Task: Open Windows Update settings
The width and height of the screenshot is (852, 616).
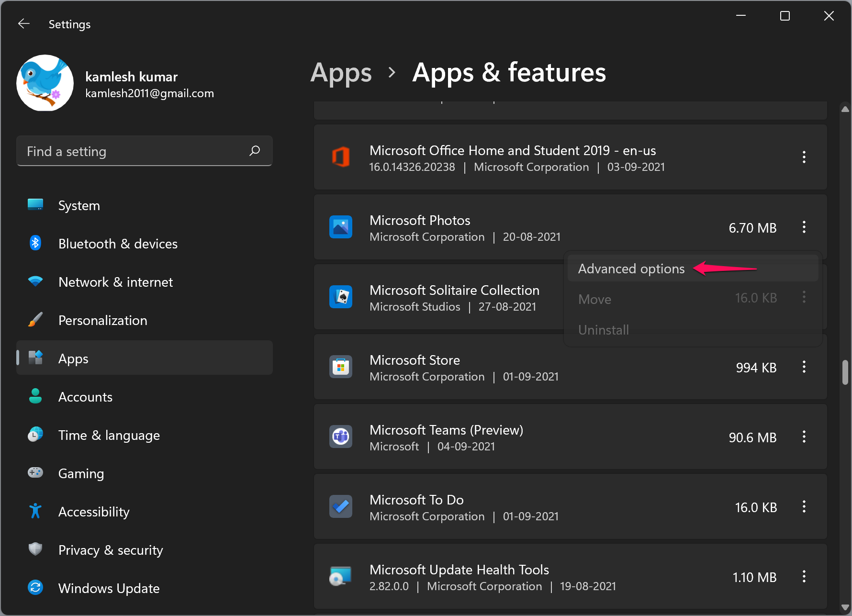Action: [145, 588]
